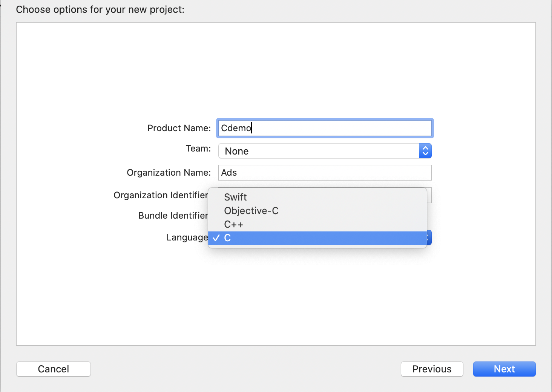Click the "Choose options for your new project" heading

tap(100, 9)
